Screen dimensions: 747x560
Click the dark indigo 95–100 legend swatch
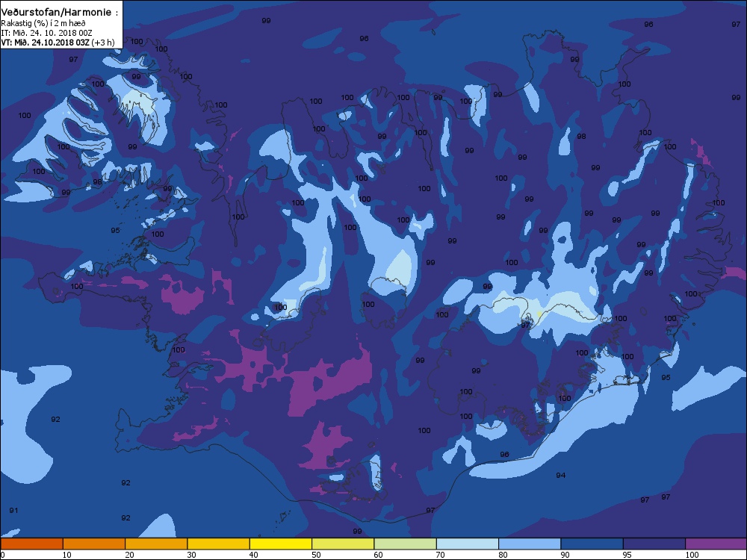654,544
